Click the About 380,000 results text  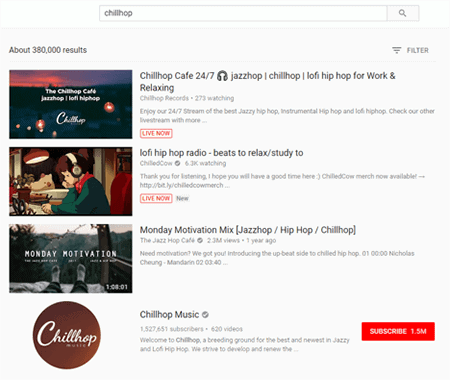click(x=48, y=50)
